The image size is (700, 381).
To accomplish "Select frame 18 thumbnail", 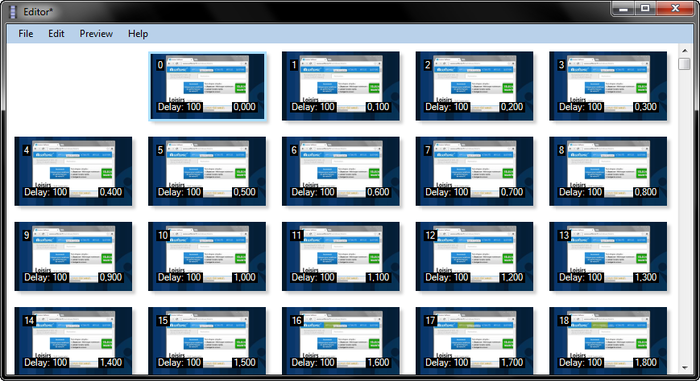I will tap(608, 340).
